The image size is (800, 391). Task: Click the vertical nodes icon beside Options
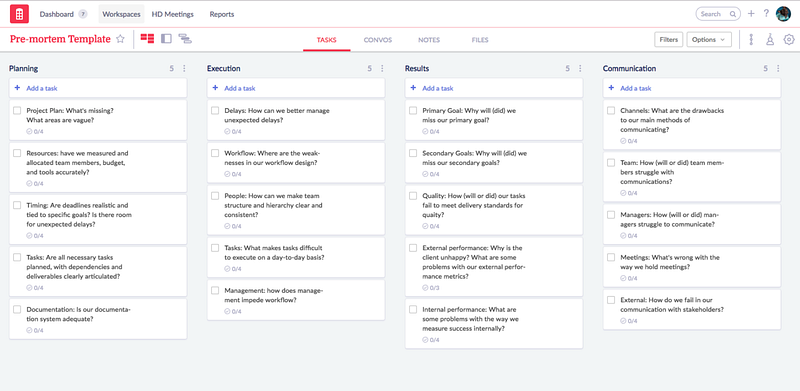coord(751,39)
